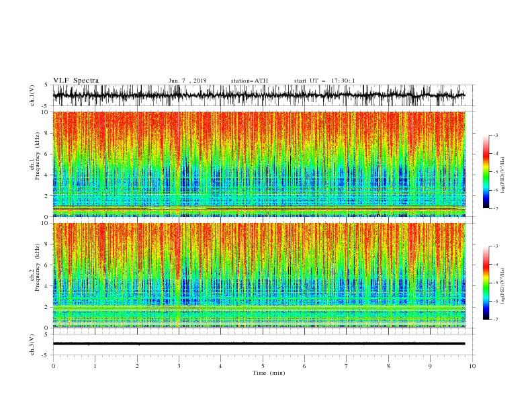Click the ch.1 frequency tick "6"
This screenshot has width=532, height=411.
46,154
